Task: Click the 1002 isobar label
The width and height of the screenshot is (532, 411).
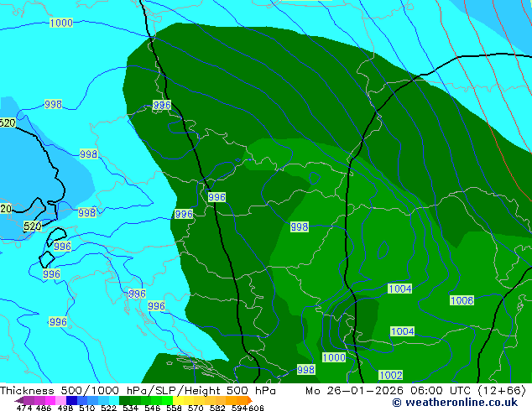Action: 391,376
